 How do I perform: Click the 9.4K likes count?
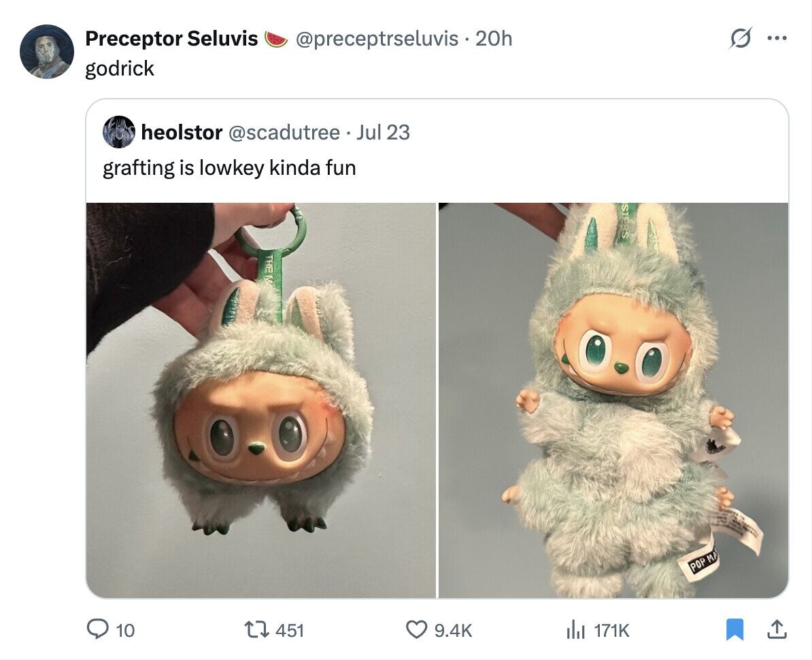[453, 631]
